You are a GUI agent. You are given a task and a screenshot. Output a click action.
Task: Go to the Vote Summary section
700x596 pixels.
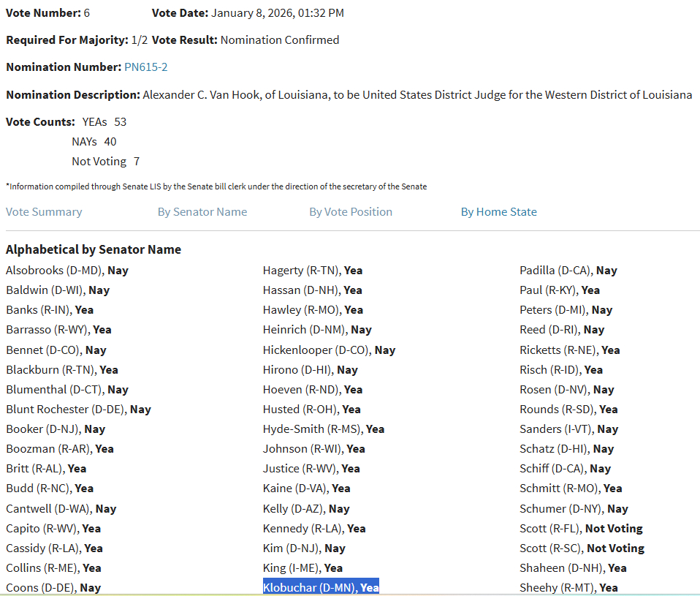[x=44, y=212]
